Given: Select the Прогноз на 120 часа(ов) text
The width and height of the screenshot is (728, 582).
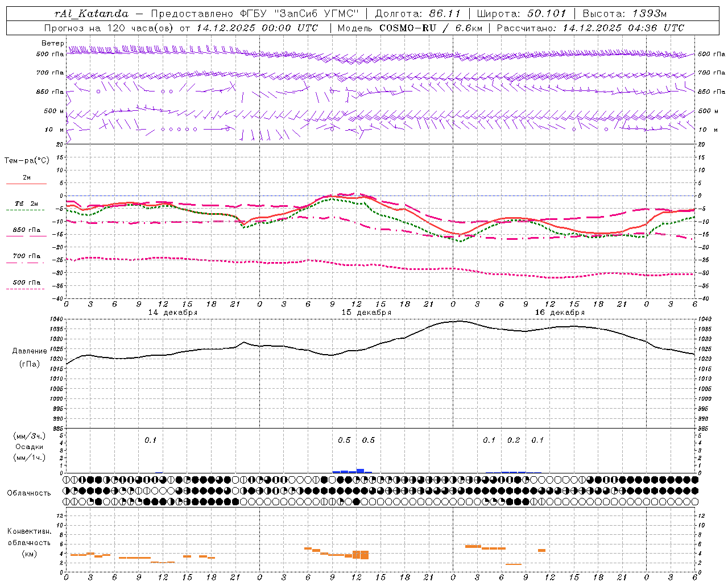Looking at the screenshot, I should click(x=109, y=28).
